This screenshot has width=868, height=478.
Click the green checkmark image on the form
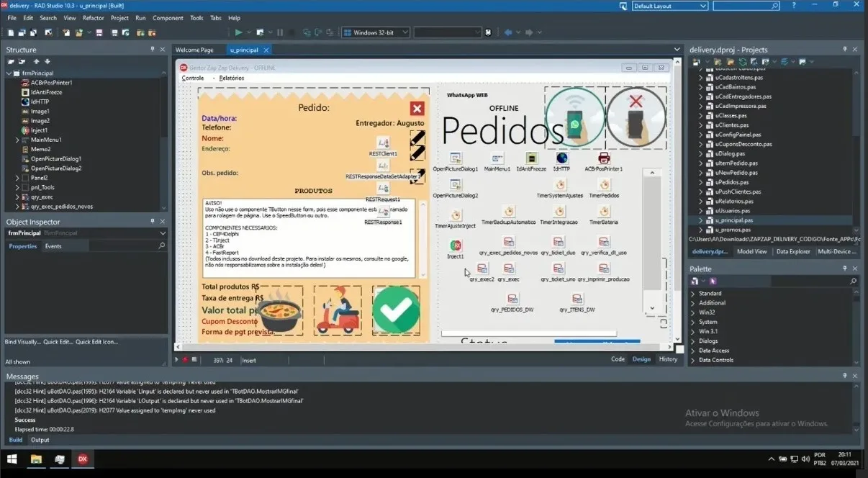396,310
